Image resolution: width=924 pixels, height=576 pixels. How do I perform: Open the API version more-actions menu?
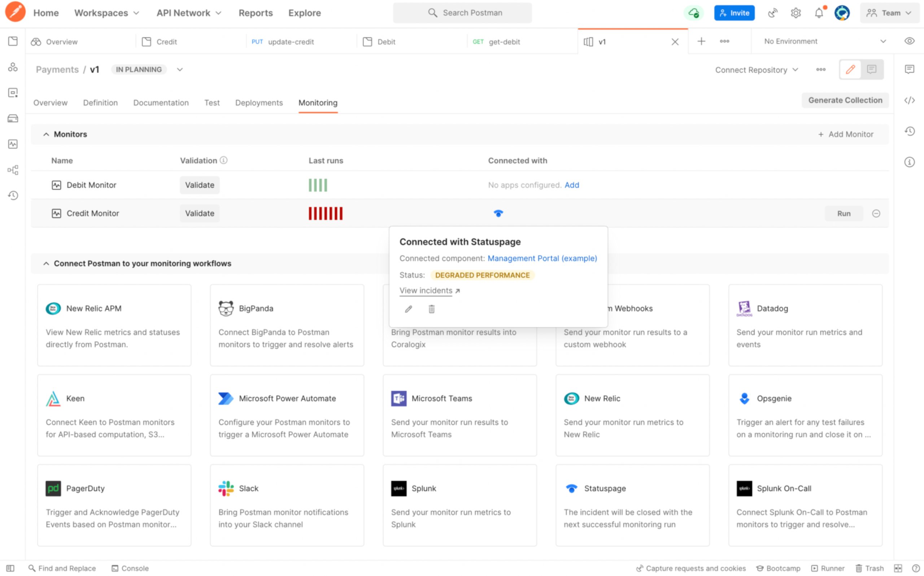tap(821, 69)
